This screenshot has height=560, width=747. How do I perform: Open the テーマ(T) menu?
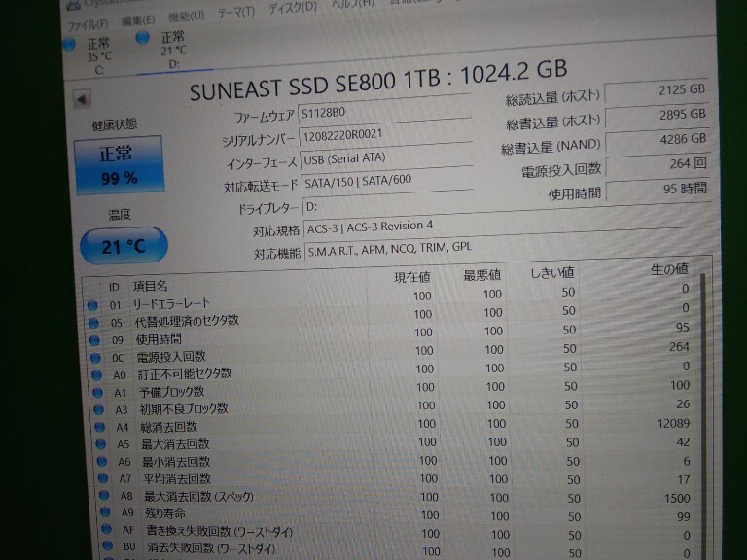235,13
